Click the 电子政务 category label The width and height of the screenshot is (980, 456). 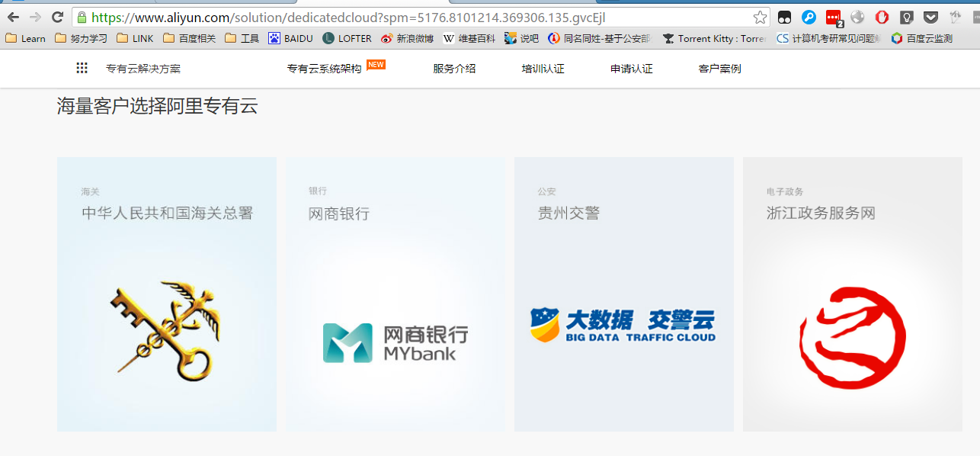[785, 191]
